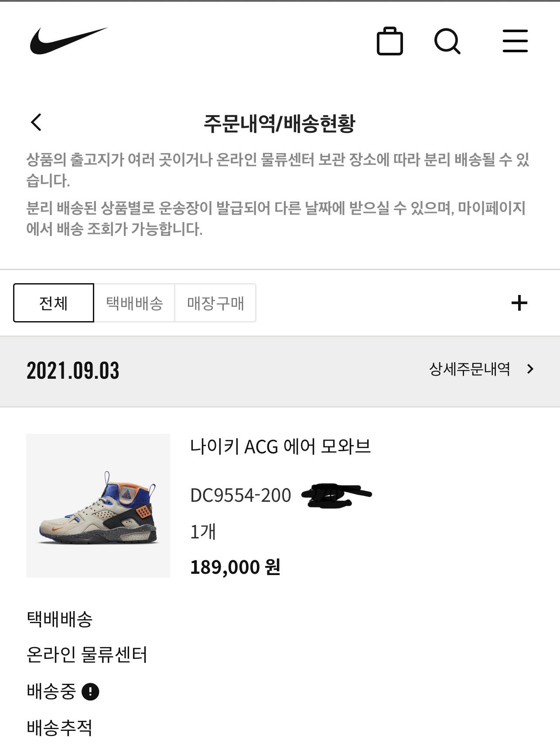Open the shopping bag
The height and width of the screenshot is (747, 560).
(x=389, y=41)
